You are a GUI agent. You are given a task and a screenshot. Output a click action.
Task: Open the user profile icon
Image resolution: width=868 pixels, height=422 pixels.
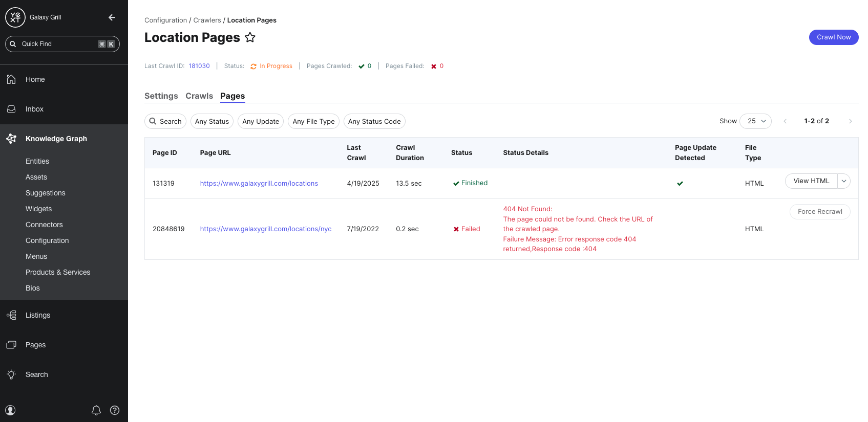click(x=10, y=410)
